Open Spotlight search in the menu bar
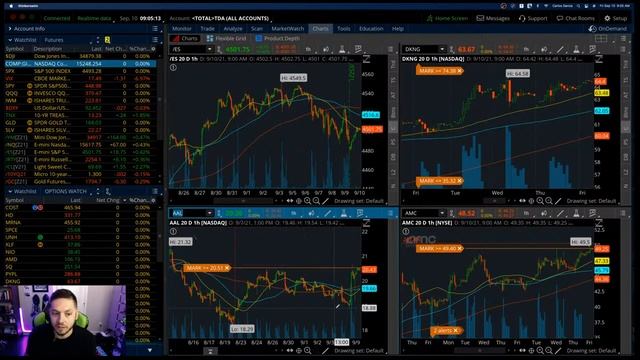Image resolution: width=640 pixels, height=360 pixels. click(578, 6)
